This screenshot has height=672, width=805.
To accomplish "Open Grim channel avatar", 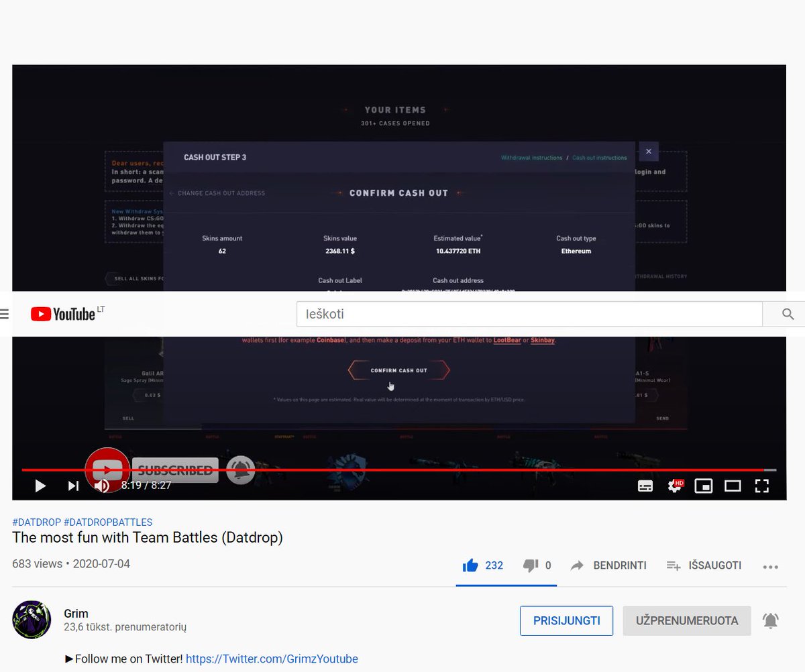I will pos(32,620).
